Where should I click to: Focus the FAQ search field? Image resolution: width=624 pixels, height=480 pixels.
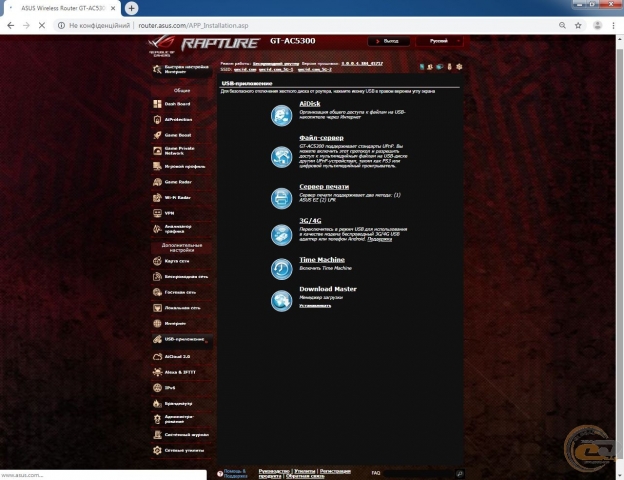[418, 473]
